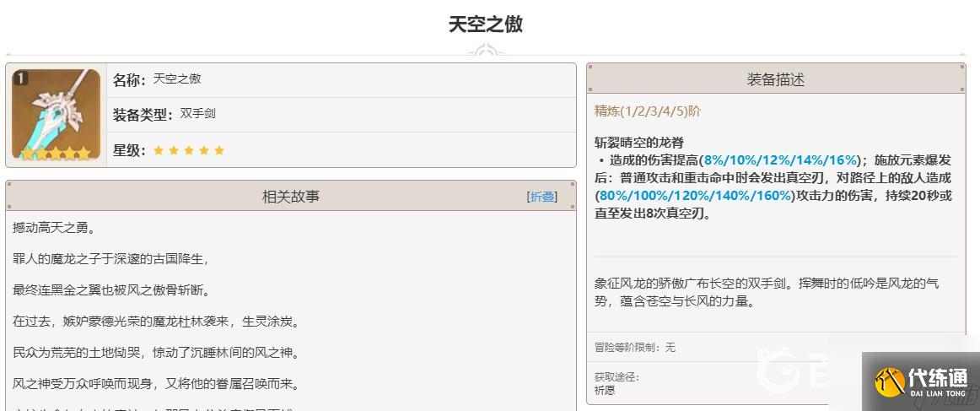
Task: Click the 装备类型 field label
Action: coord(143,115)
